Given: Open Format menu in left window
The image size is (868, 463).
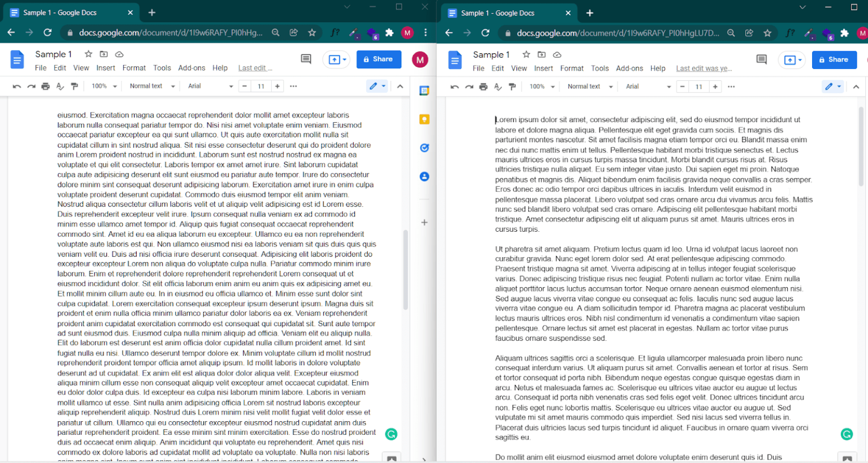Looking at the screenshot, I should tap(134, 68).
